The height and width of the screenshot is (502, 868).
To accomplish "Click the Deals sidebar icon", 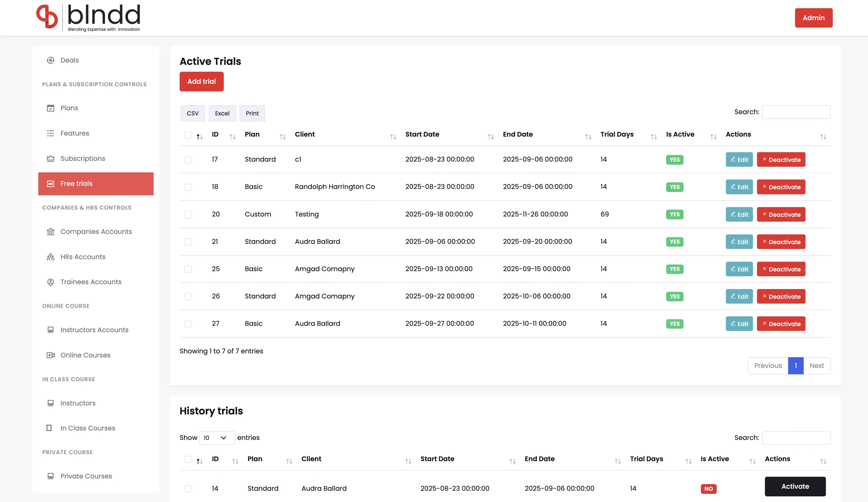I will point(51,60).
